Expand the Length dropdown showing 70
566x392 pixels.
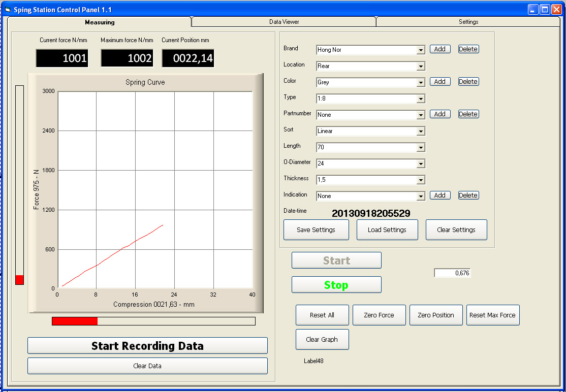[420, 147]
